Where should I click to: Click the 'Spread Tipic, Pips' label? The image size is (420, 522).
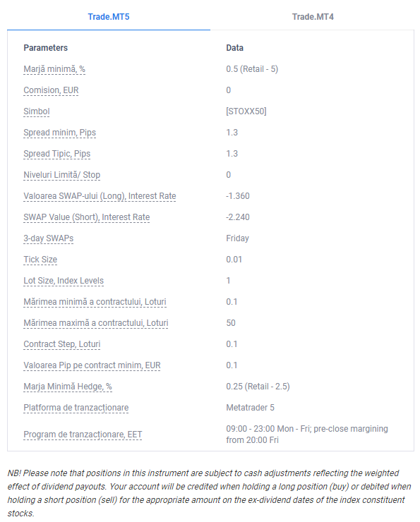[x=57, y=154]
